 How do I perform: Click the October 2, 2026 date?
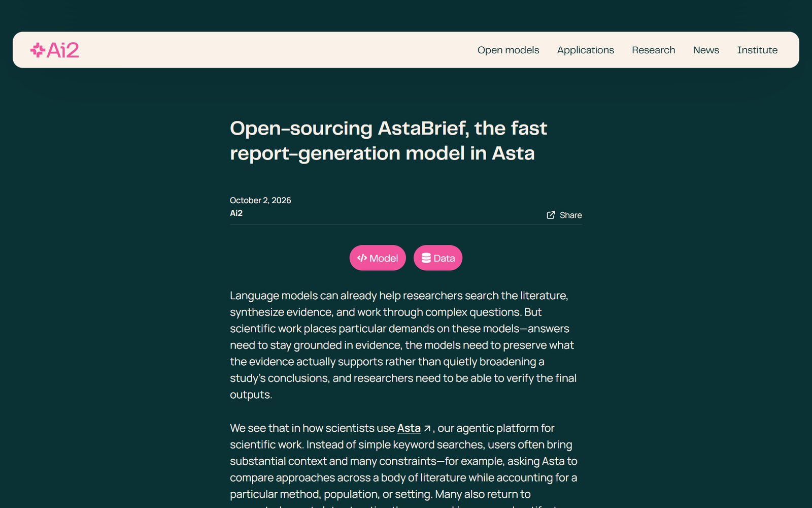(x=260, y=200)
